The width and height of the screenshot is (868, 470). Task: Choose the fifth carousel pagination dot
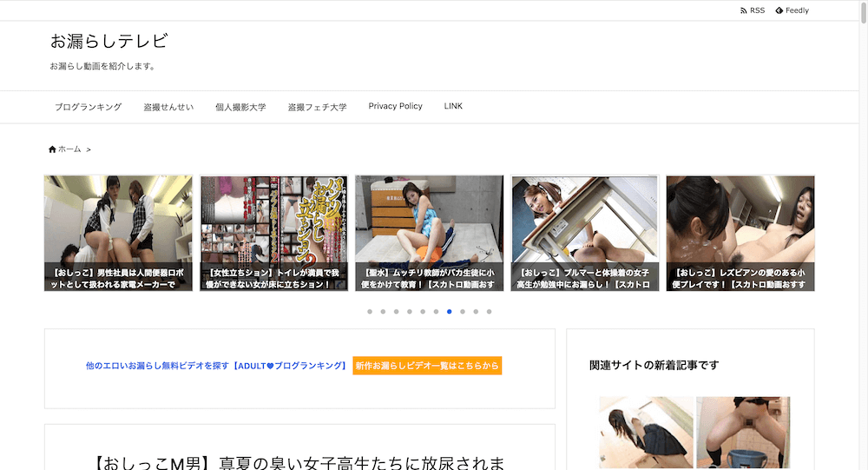[x=423, y=311]
